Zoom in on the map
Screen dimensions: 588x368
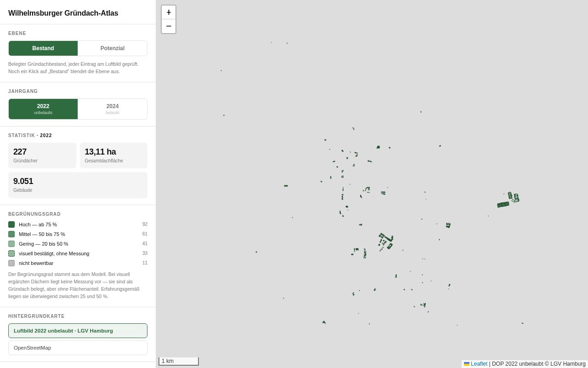pyautogui.click(x=169, y=12)
